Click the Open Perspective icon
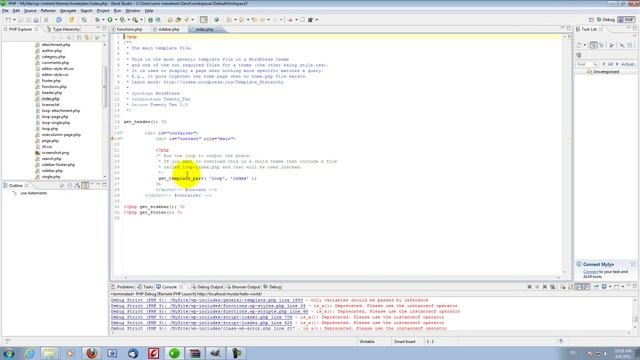The height and width of the screenshot is (360, 640). click(591, 20)
